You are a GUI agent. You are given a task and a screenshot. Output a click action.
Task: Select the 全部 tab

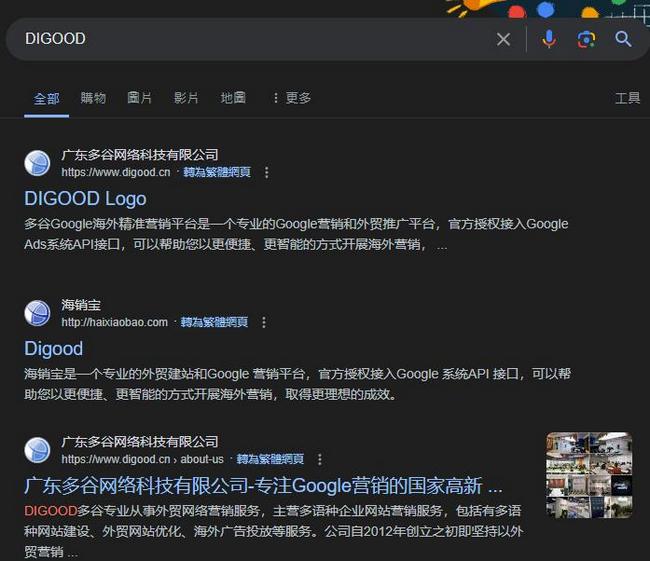click(x=46, y=99)
